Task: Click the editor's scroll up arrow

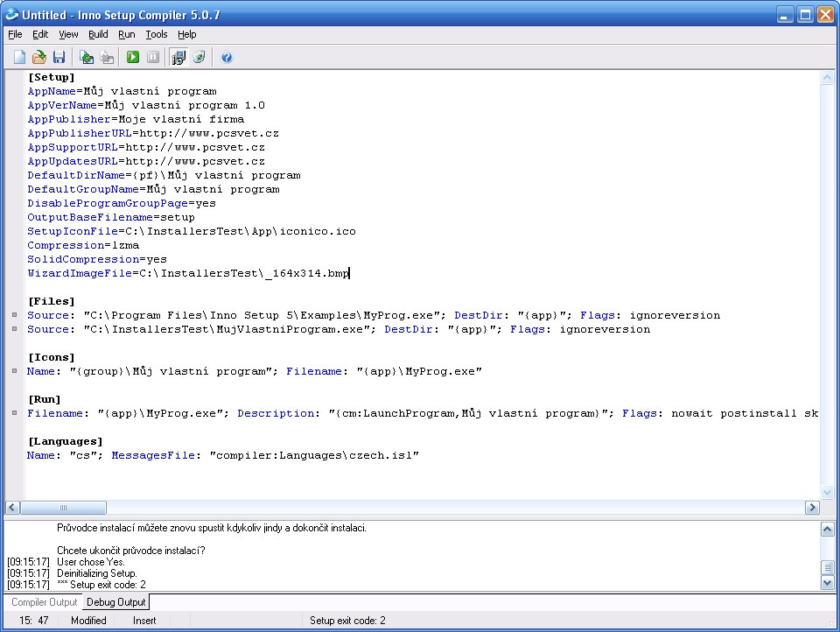Action: pos(827,77)
